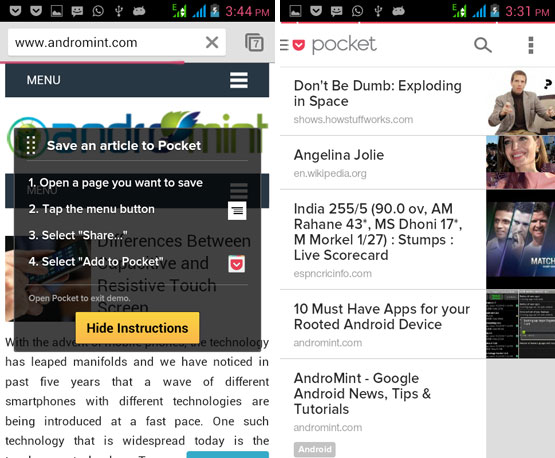Tap the Angelina Jolie photo thumbnail
Viewport: 555px width, 458px height.
521,162
